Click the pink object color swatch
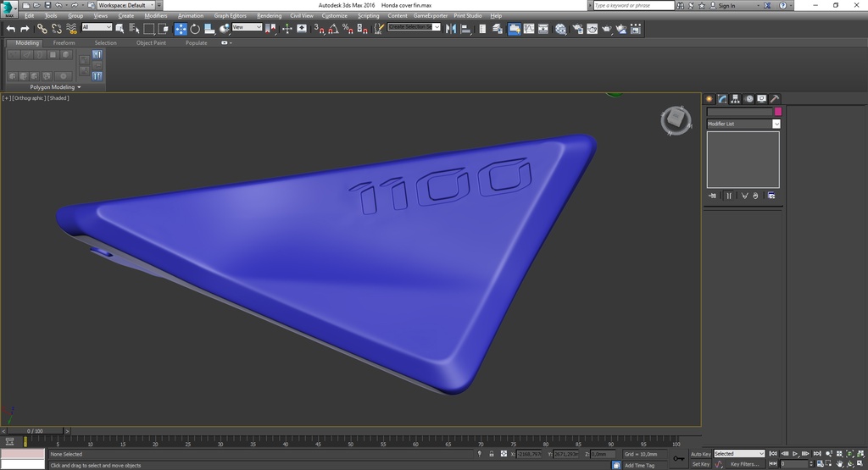Screen dimensions: 868x470 point(778,112)
